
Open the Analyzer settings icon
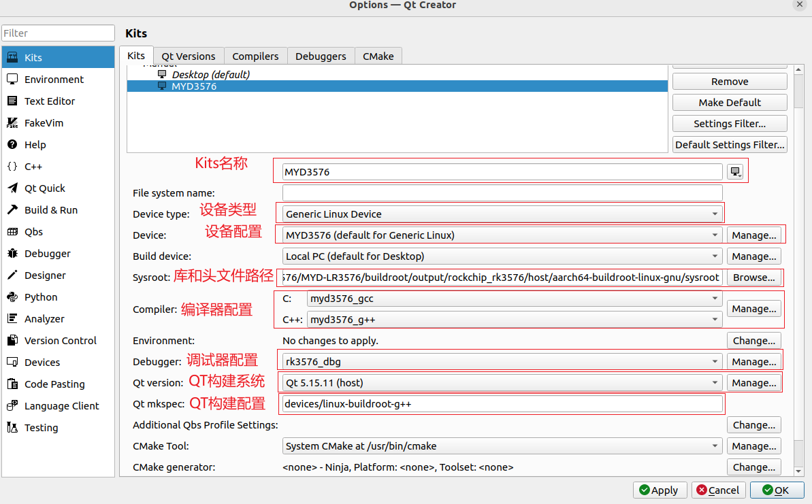pos(12,318)
